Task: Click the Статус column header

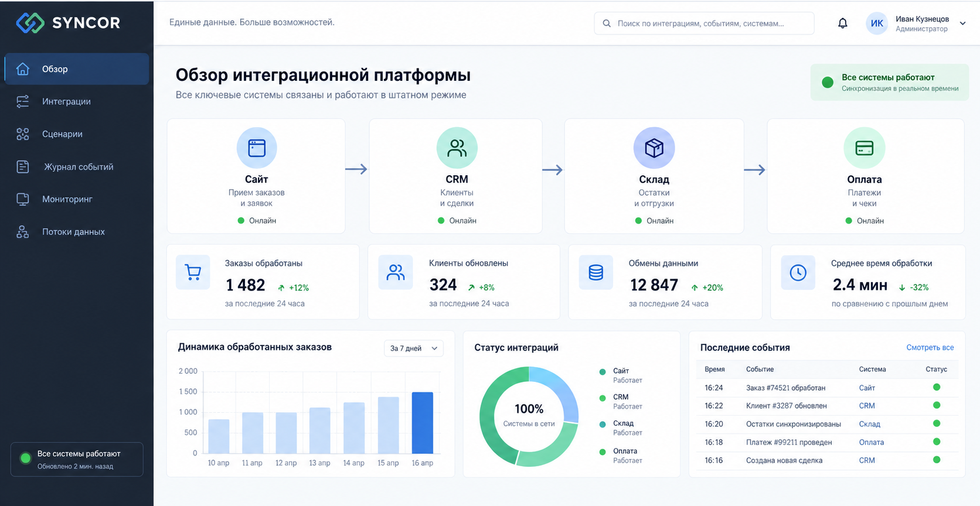Action: pos(937,370)
